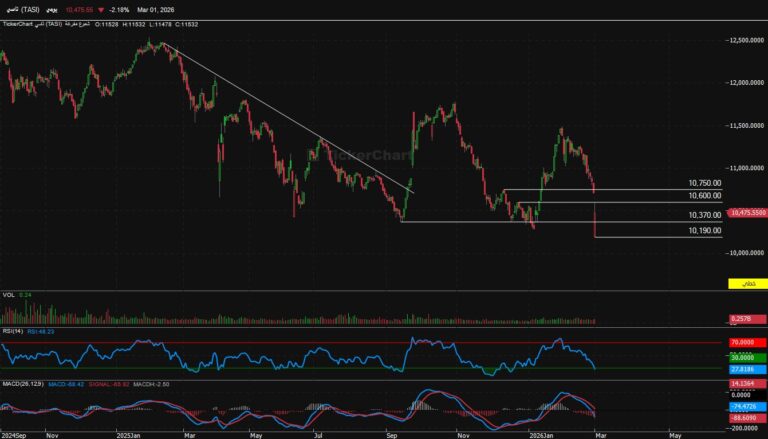Screen dimensions: 768x439
Task: Click the current price tag 10,475.55 on axis
Action: click(x=746, y=213)
